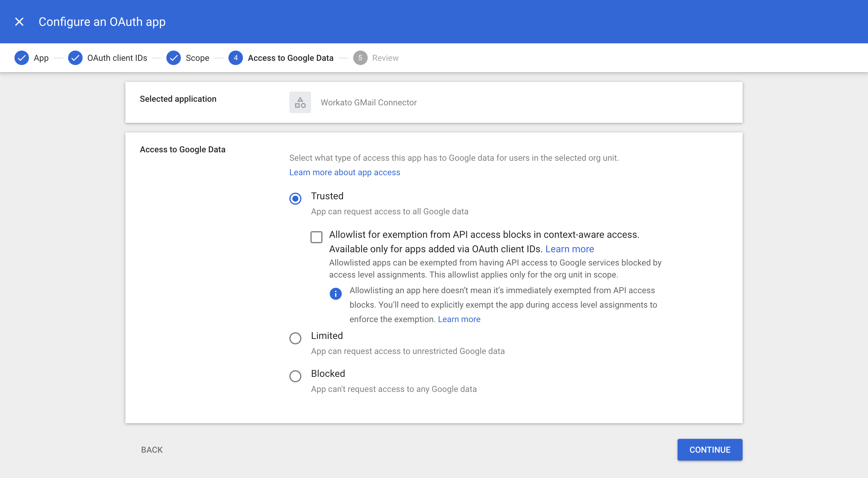Open Learn more link after enforce the exemption
The image size is (868, 478).
[459, 319]
